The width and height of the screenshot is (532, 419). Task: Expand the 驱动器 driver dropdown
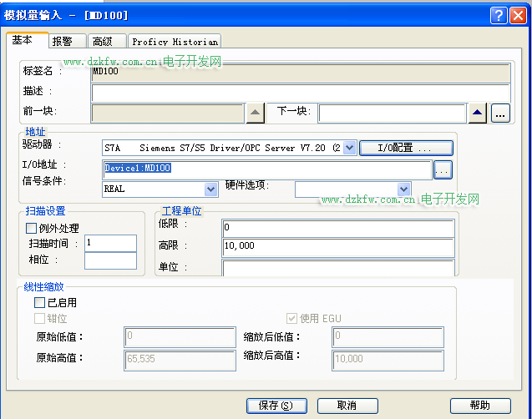tap(349, 148)
